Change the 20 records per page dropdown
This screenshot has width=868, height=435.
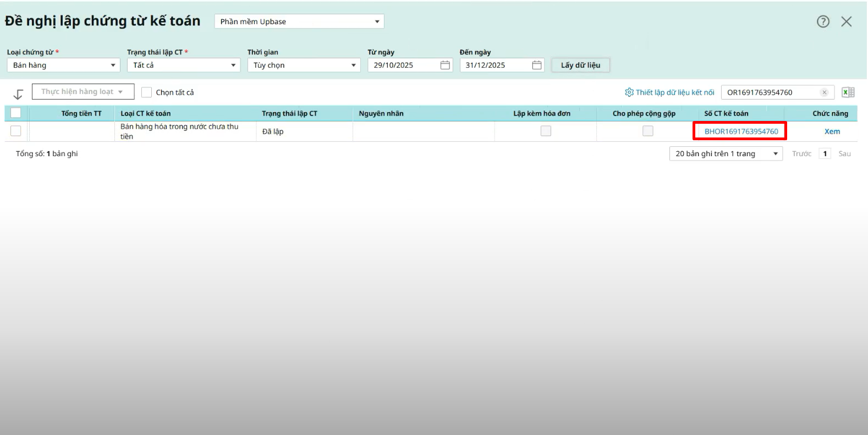726,153
